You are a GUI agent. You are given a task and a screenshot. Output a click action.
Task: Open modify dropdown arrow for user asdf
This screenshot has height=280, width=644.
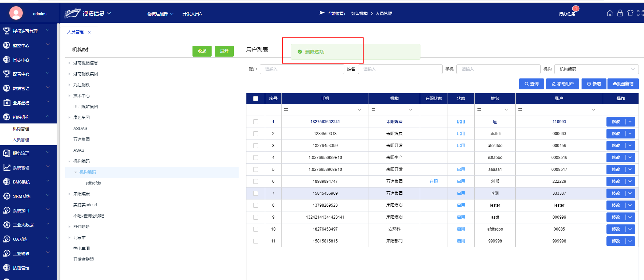630,217
